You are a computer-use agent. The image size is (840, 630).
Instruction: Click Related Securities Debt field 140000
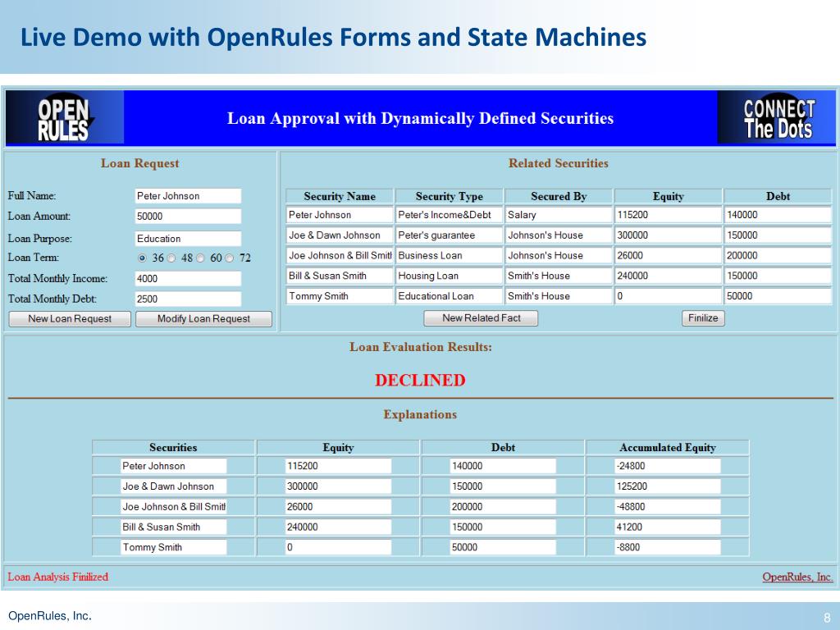(778, 215)
